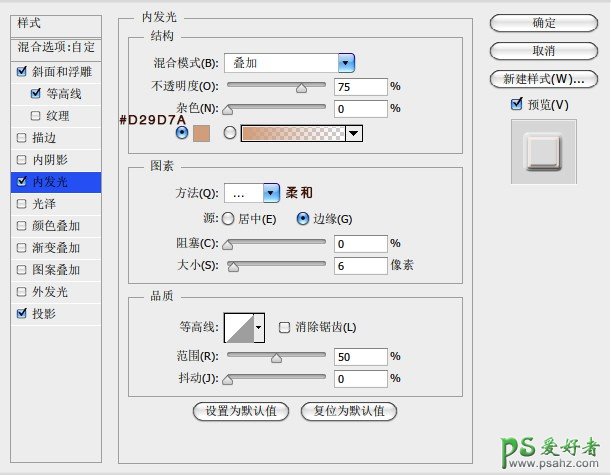Click the 设置为默认值 button
This screenshot has height=475, width=611.
[241, 411]
